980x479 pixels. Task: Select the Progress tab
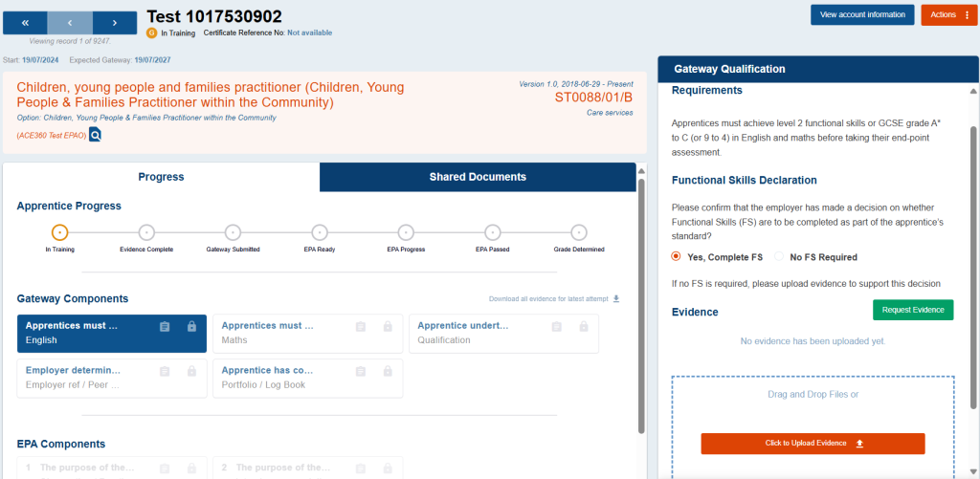coord(161,177)
